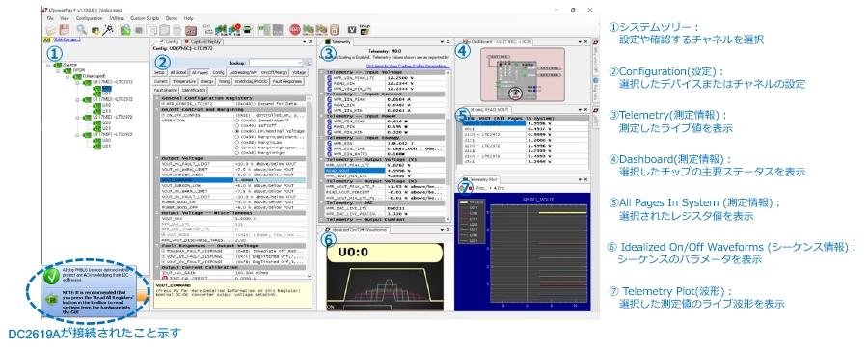The width and height of the screenshot is (868, 349).
Task: Click the red floppy disk save icon
Action: click(65, 30)
